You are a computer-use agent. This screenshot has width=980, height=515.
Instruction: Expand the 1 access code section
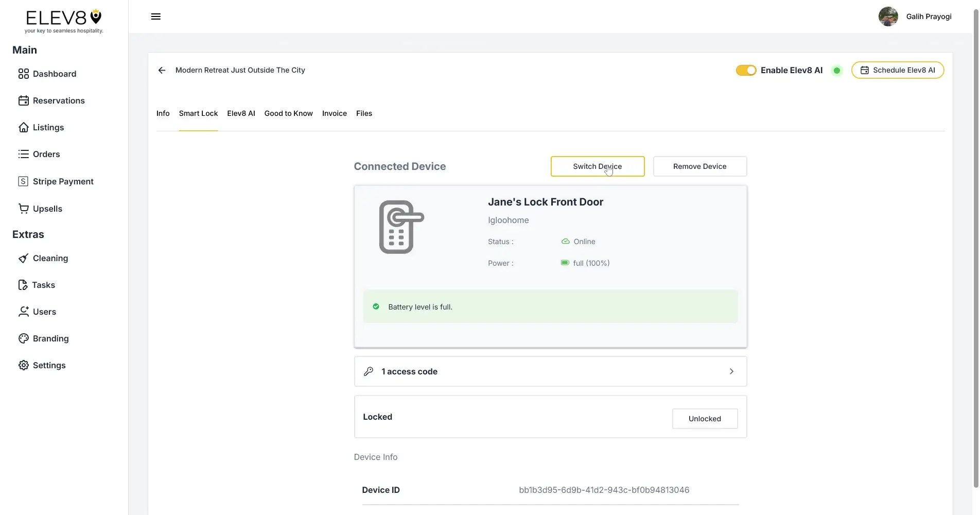point(550,371)
